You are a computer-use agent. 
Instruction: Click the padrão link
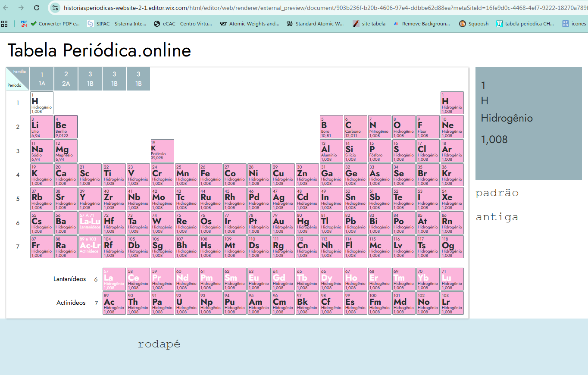click(x=497, y=193)
